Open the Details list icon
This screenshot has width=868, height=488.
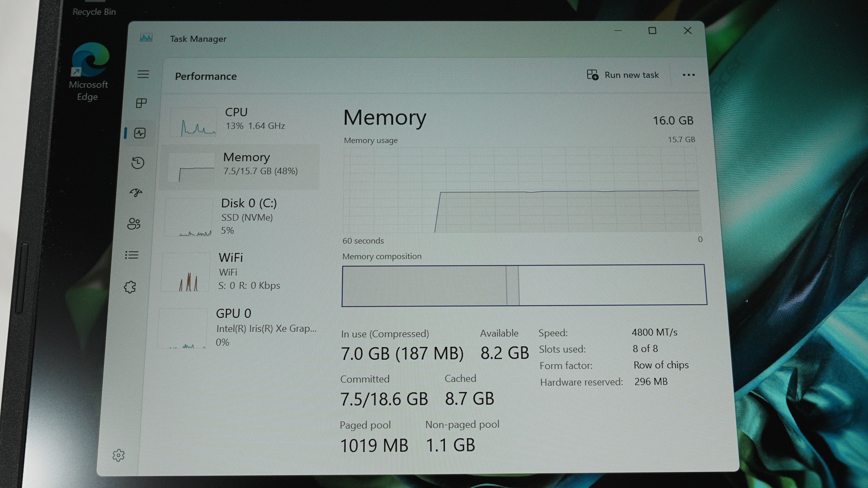132,255
